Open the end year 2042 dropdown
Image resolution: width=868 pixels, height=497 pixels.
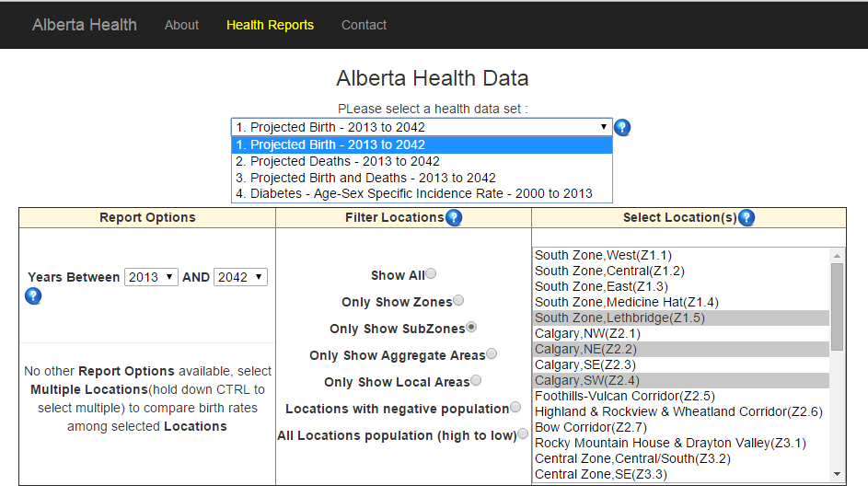240,277
